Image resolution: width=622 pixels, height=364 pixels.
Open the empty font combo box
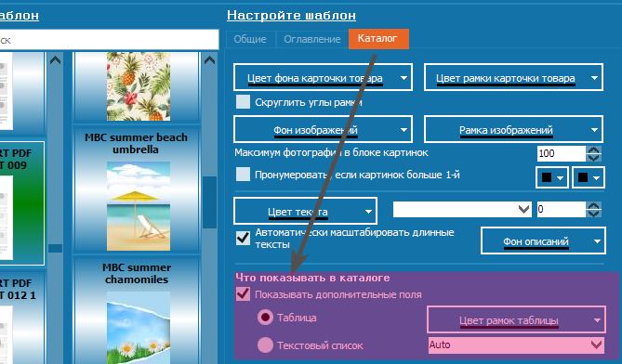point(462,209)
